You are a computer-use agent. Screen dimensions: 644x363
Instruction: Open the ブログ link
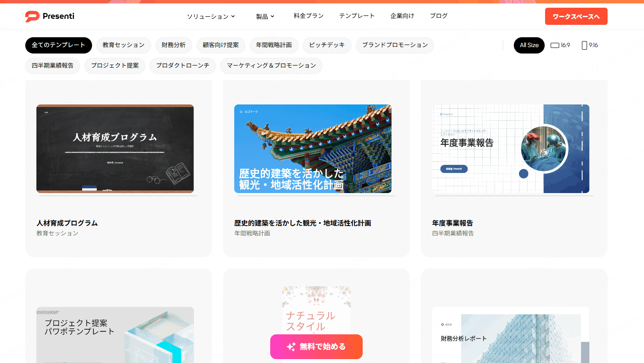click(x=438, y=16)
